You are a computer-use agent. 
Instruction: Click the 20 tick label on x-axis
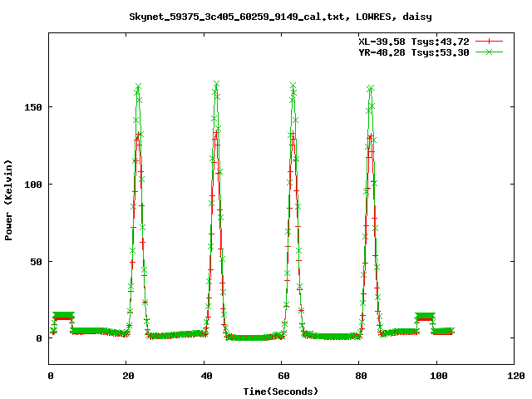tap(126, 376)
